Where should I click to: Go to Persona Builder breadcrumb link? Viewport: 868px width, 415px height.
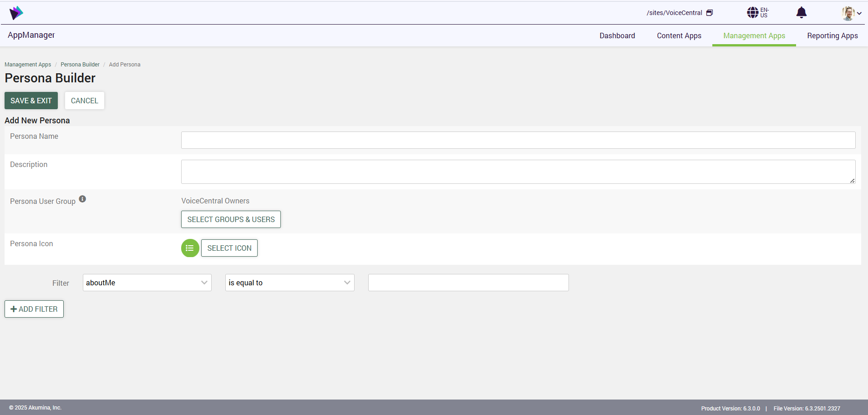(80, 65)
